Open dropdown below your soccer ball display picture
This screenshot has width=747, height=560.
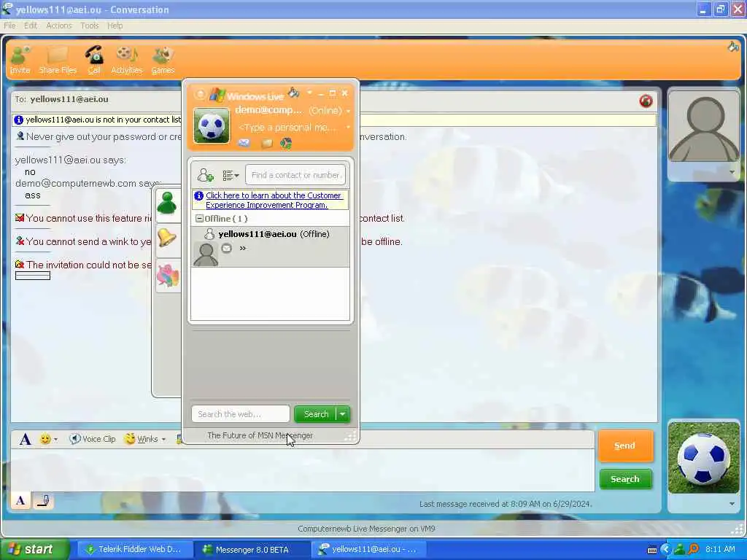[732, 504]
